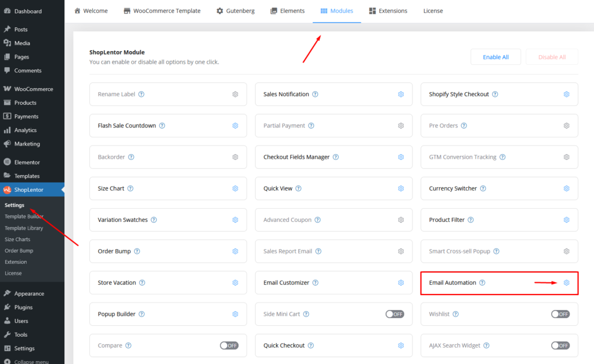Click Checkout Fields Manager gear icon
This screenshot has height=364, width=594.
[x=401, y=157]
